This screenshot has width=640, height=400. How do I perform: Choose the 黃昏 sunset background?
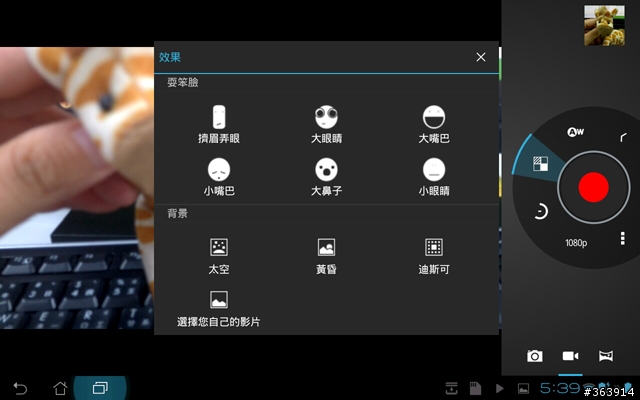pyautogui.click(x=326, y=256)
